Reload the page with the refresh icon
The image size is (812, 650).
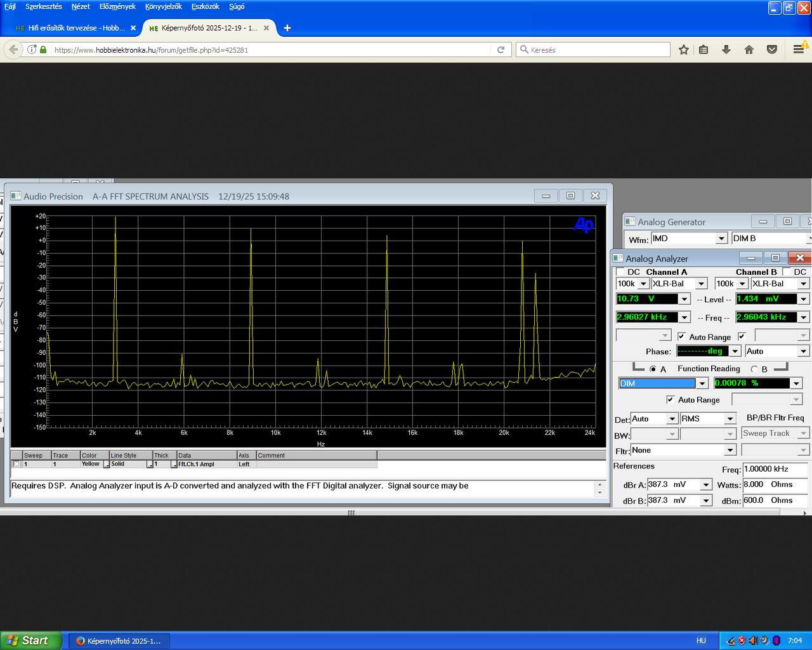point(501,50)
